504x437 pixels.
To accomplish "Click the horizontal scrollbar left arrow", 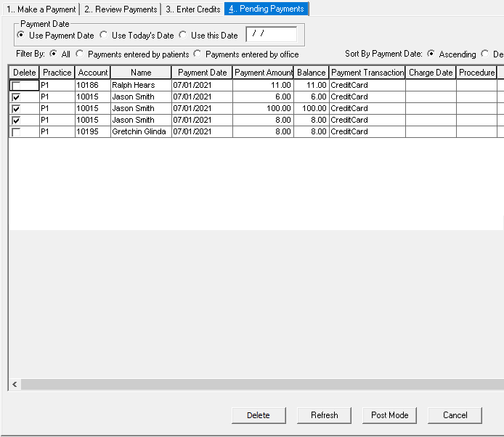I will click(x=15, y=384).
